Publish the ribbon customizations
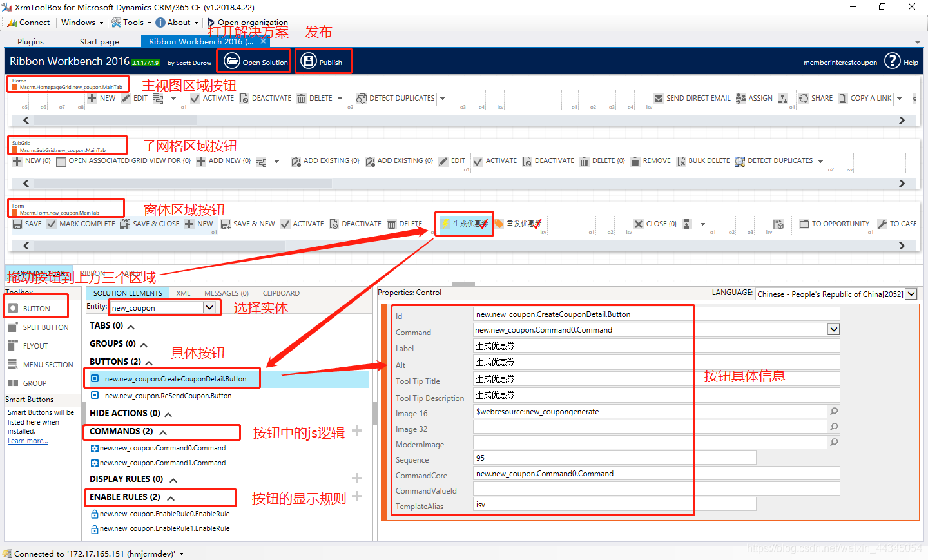This screenshot has height=560, width=928. click(x=322, y=62)
